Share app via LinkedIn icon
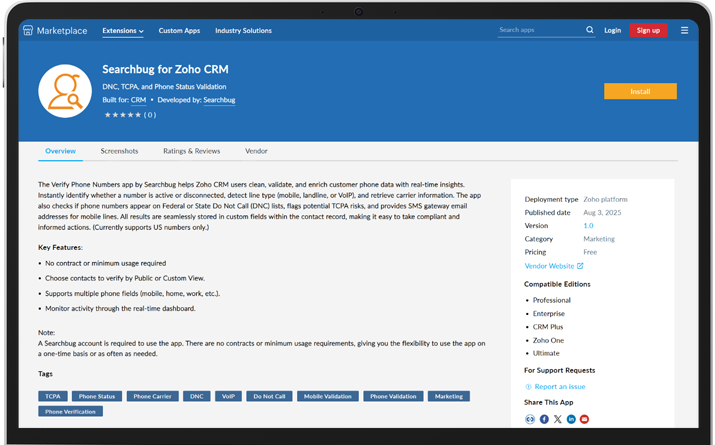The image size is (715, 445). point(571,419)
